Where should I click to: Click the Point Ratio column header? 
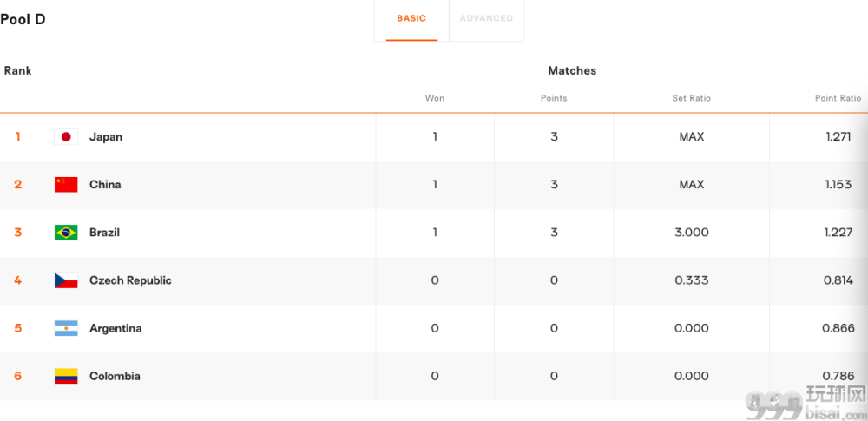(838, 98)
